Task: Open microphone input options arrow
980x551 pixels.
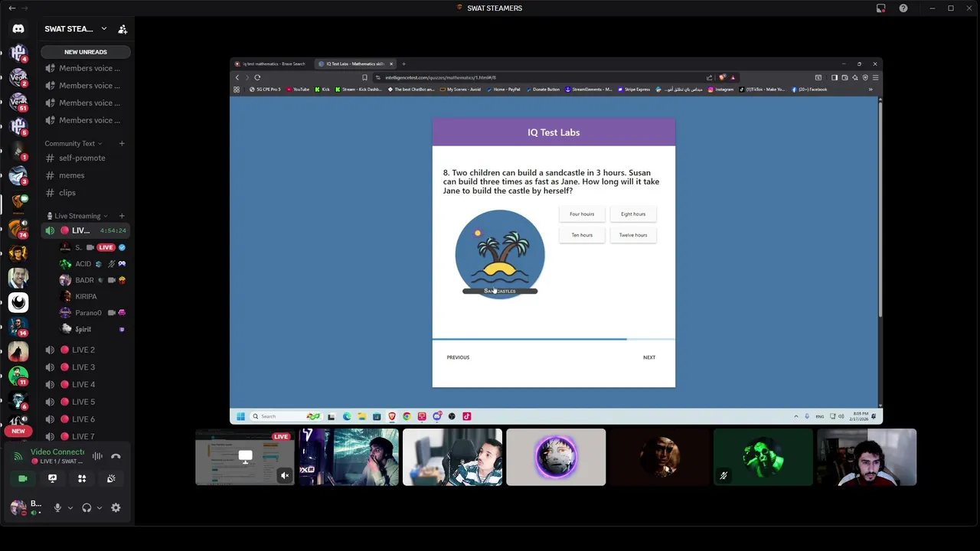Action: click(70, 507)
